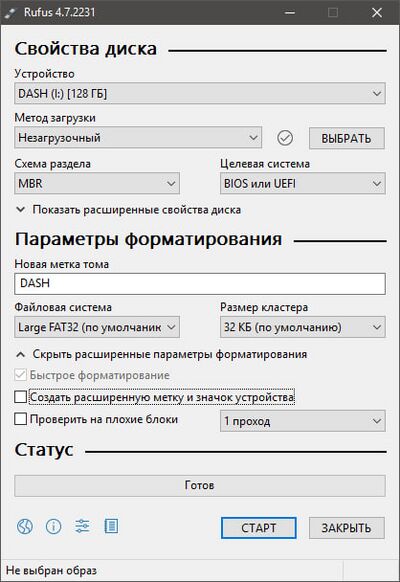Click the СТАРТ button
Screen dimensions: 400x582
tap(259, 528)
